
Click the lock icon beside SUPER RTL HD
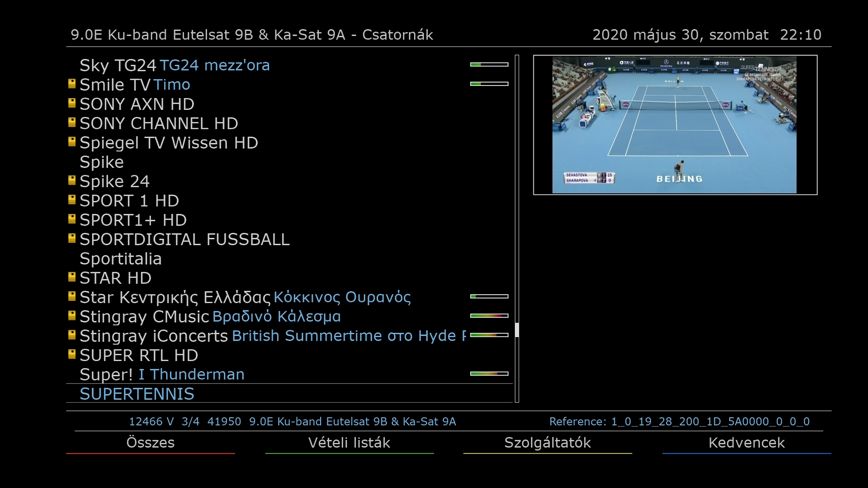point(72,355)
